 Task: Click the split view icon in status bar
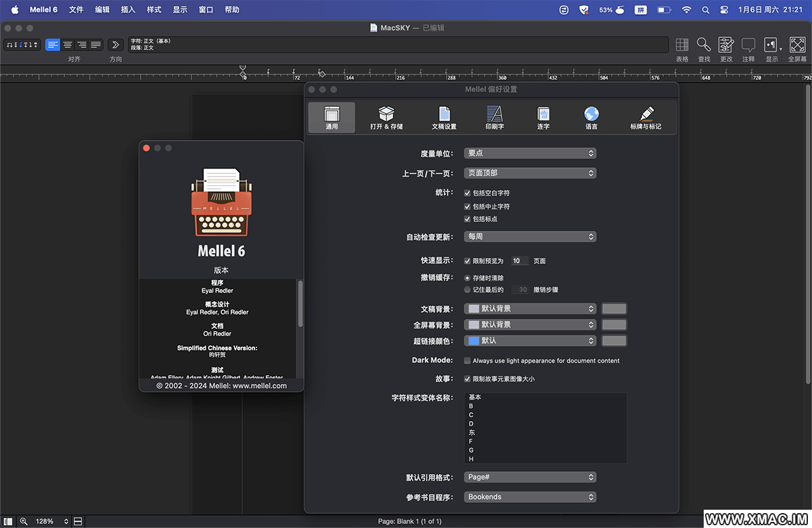78,521
